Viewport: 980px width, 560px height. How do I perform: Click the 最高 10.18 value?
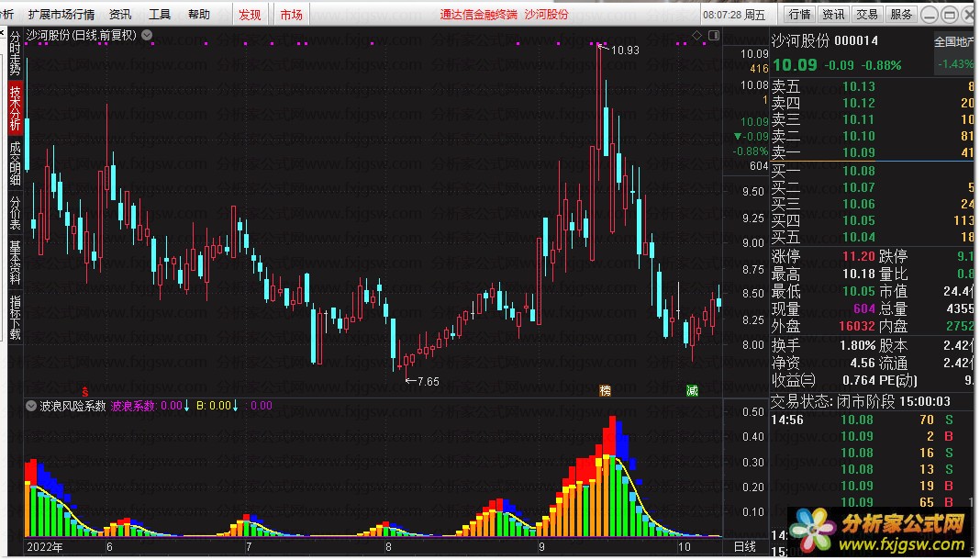tap(858, 274)
